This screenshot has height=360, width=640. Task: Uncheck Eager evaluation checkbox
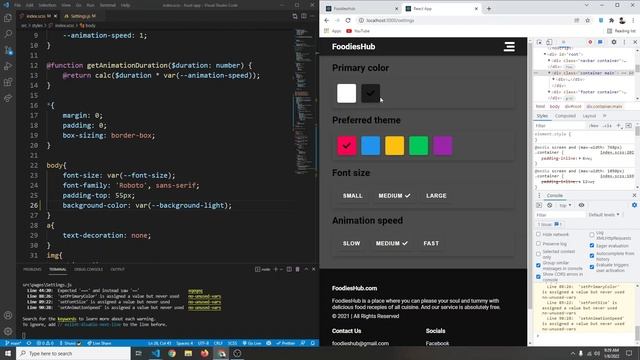592,245
